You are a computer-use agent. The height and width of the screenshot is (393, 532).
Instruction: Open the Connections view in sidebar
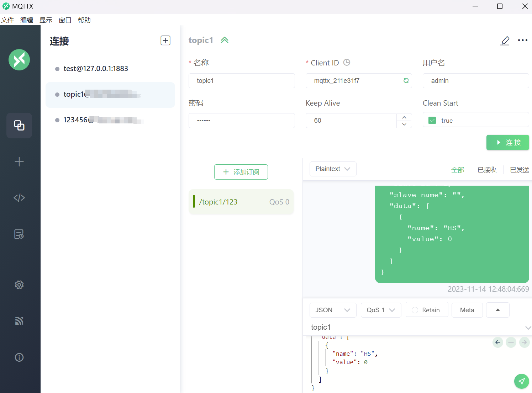coord(19,126)
